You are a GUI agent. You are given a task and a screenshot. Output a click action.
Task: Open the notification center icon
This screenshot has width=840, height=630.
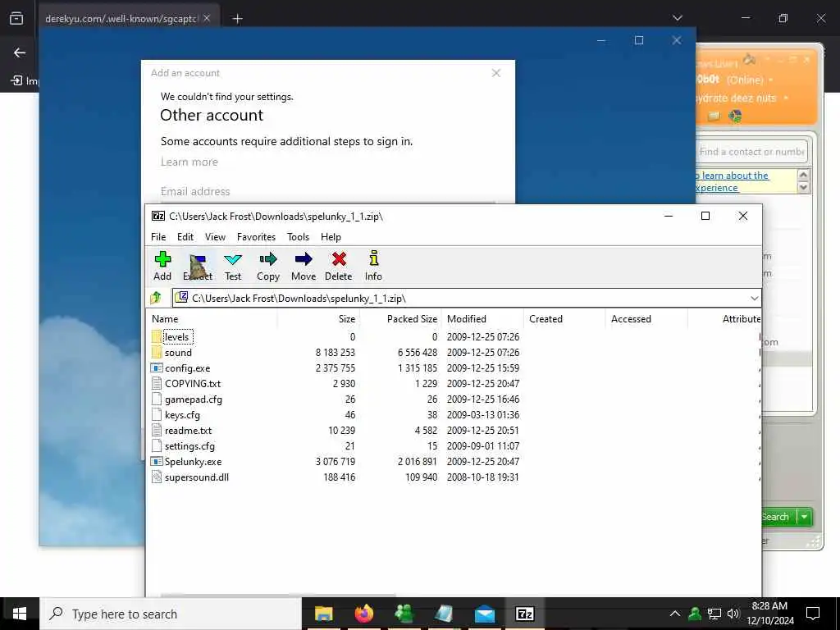pyautogui.click(x=813, y=614)
